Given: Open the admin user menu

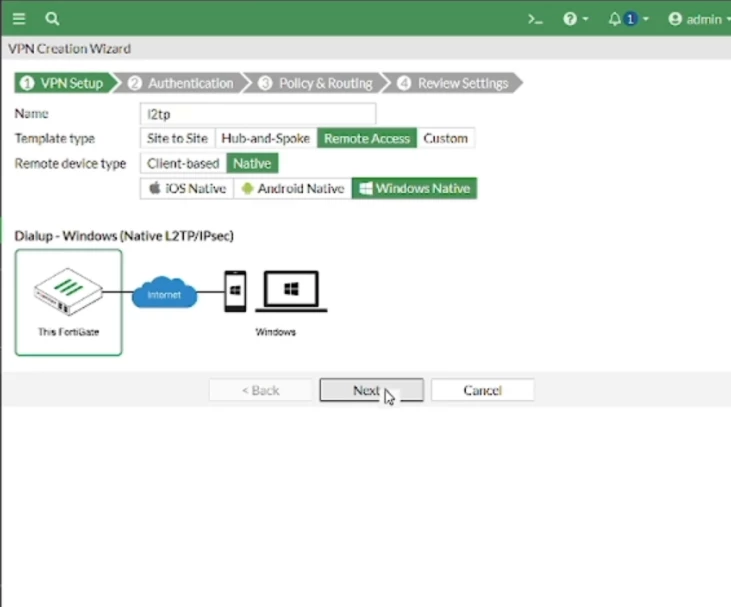Looking at the screenshot, I should pos(698,19).
